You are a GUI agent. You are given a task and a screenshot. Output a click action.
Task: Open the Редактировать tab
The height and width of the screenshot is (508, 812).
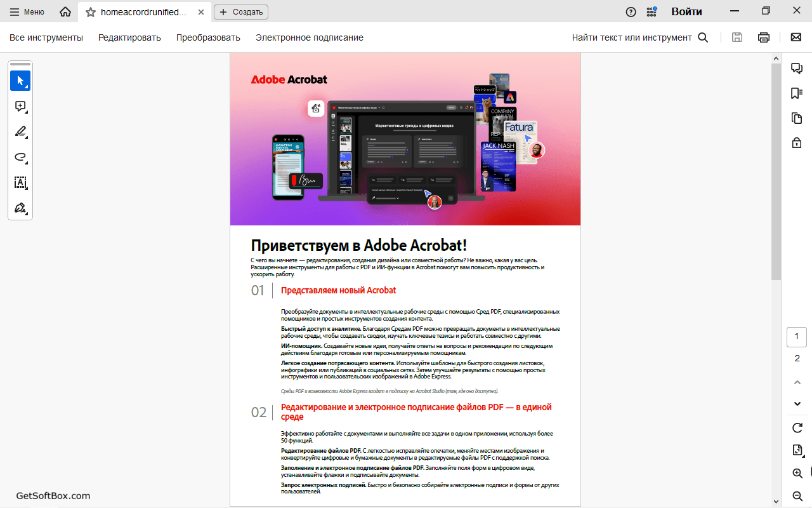[x=129, y=37]
